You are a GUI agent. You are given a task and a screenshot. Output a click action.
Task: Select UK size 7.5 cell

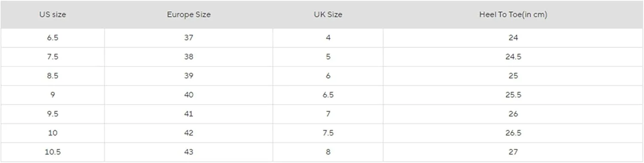point(328,133)
